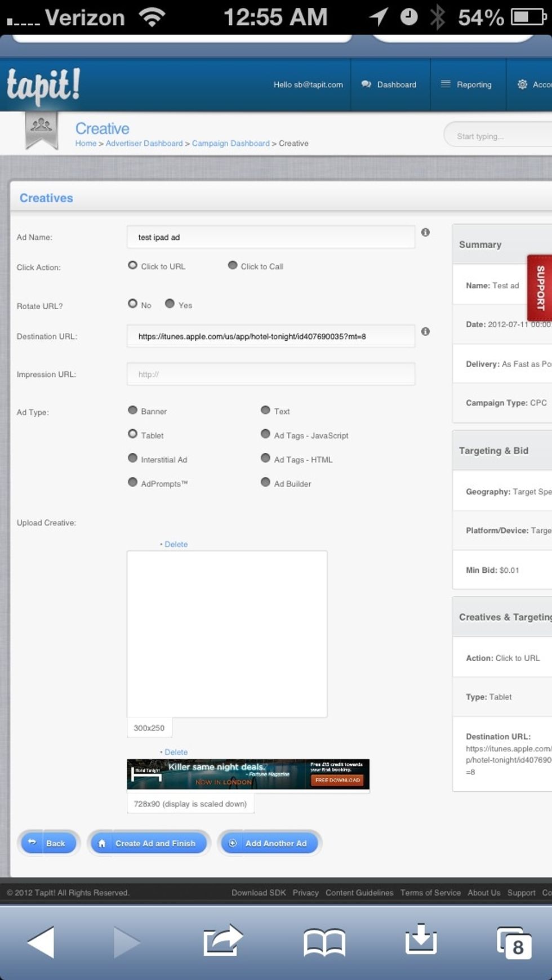This screenshot has height=980, width=552.
Task: Click the info icon beside Ad Name
Action: [425, 232]
